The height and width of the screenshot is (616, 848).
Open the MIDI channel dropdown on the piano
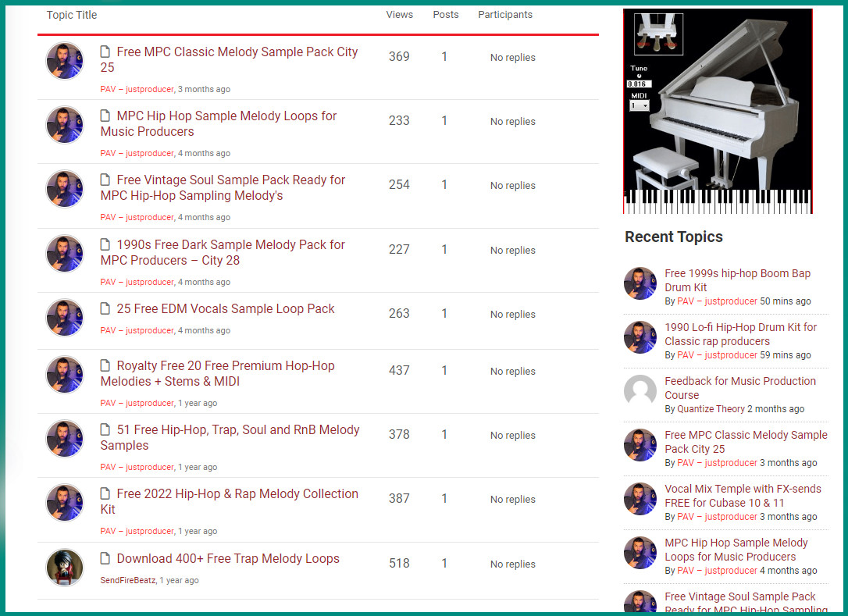pos(640,105)
